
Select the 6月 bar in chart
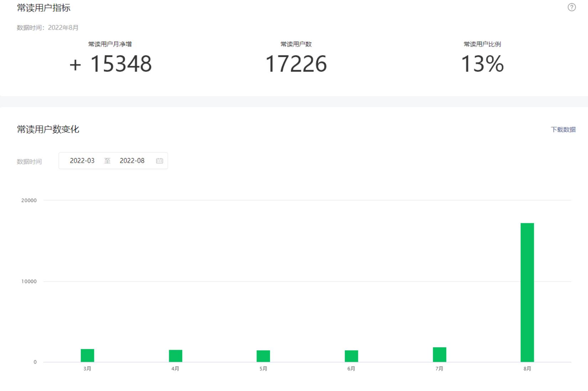point(352,356)
